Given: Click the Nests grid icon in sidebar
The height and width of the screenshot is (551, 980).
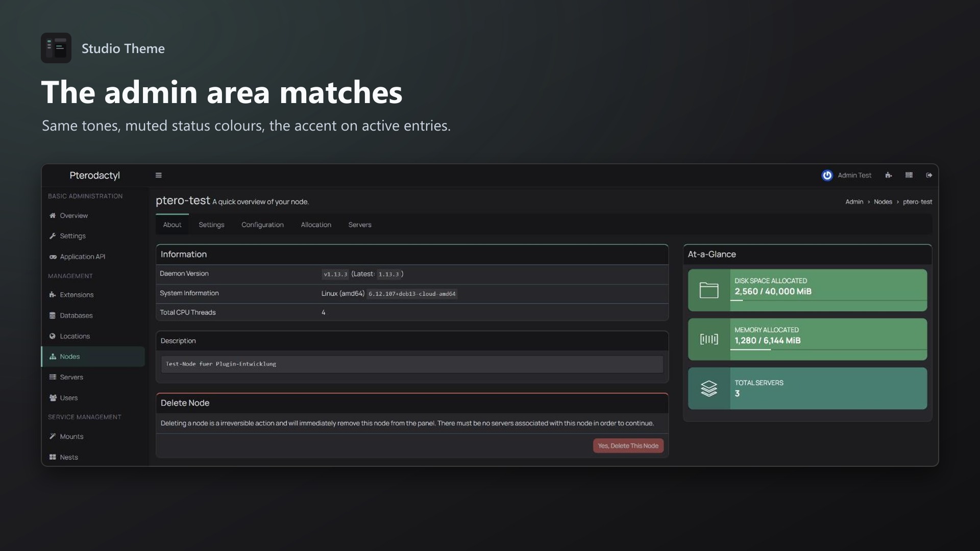Looking at the screenshot, I should [53, 457].
